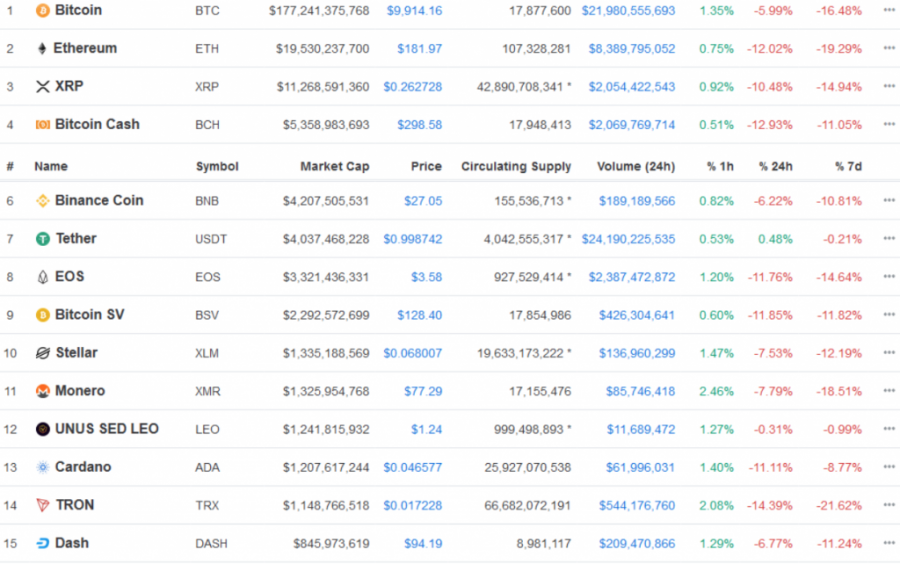Click the Ethereum diamond logo icon

click(x=42, y=48)
